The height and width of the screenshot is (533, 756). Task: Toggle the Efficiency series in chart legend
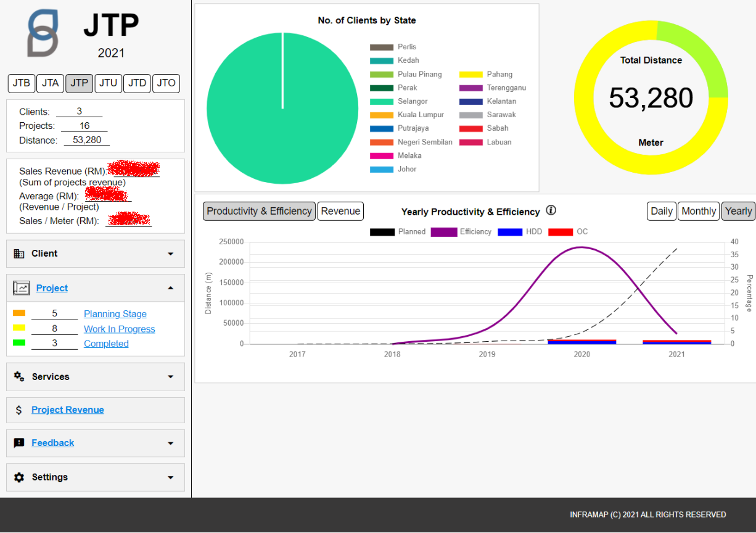coord(461,232)
